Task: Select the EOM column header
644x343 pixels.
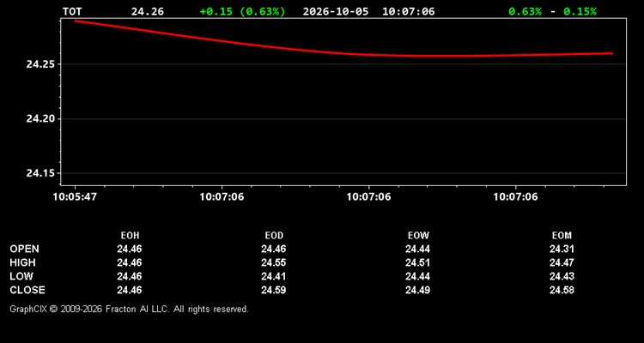Action: [x=562, y=236]
